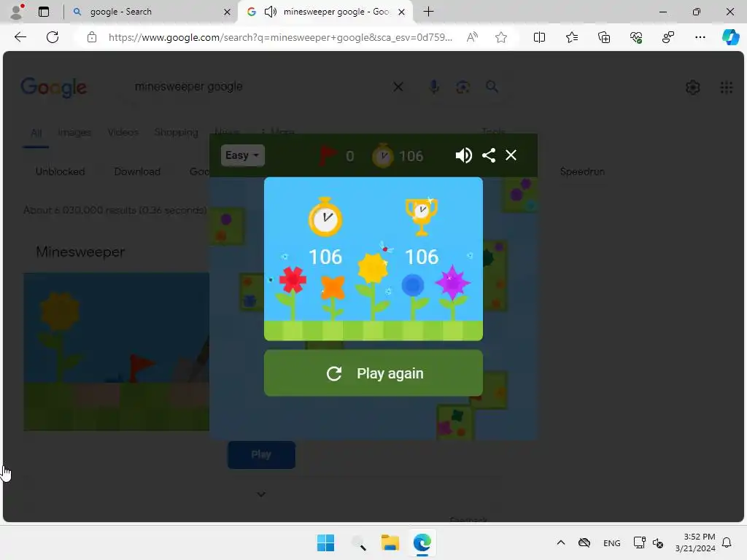Click the ENG language indicator
Screen dimensions: 747x560
point(612,542)
